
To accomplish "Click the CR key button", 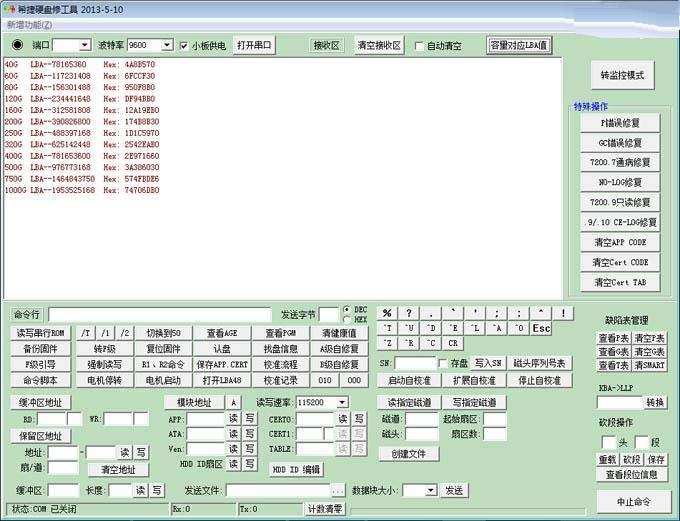I will point(453,343).
